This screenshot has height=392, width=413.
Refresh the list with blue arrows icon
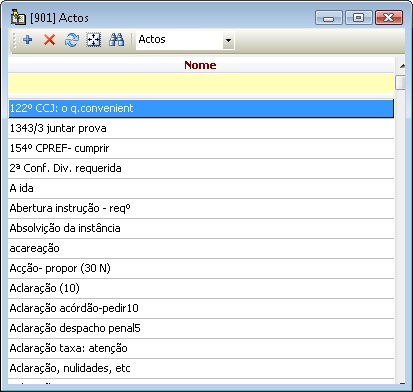pos(72,40)
